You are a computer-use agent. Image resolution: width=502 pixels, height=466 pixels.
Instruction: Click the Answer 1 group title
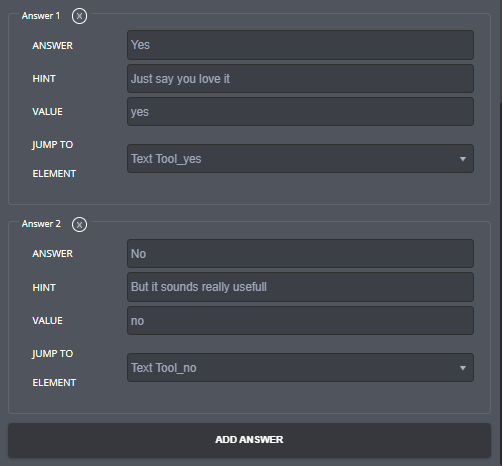coord(41,16)
